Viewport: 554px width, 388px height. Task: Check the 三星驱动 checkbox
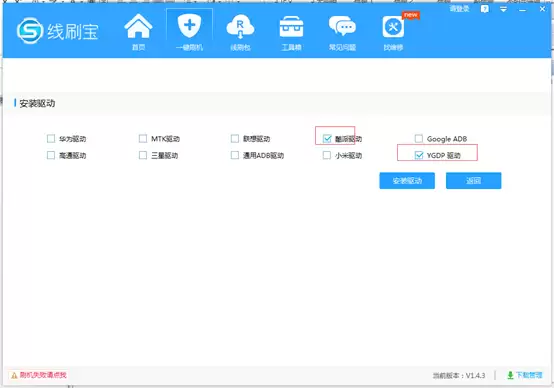(143, 155)
